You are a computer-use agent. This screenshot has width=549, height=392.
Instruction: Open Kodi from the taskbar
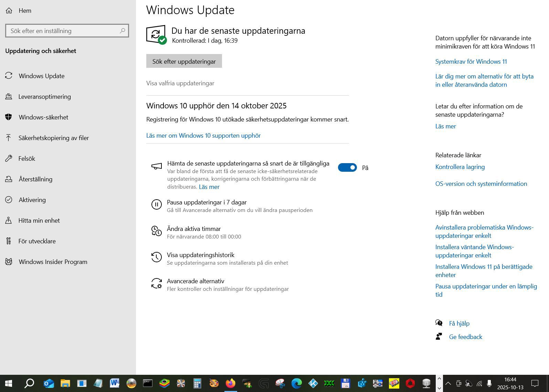(x=313, y=383)
